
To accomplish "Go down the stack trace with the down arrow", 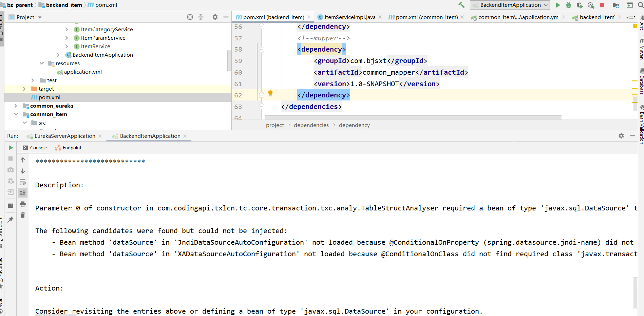I will [x=23, y=171].
